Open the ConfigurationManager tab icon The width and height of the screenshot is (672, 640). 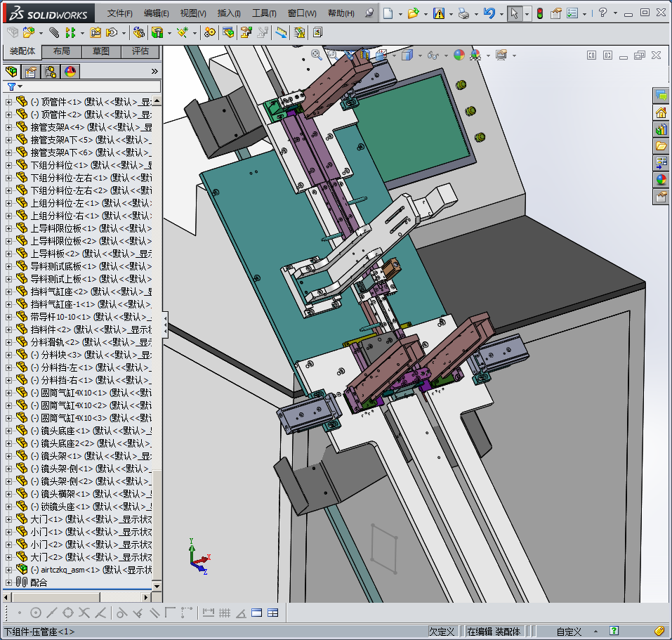51,71
